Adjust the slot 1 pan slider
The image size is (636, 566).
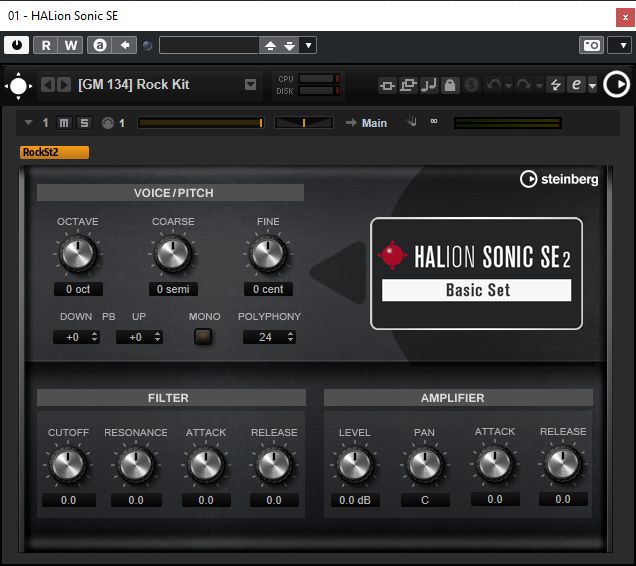click(304, 123)
